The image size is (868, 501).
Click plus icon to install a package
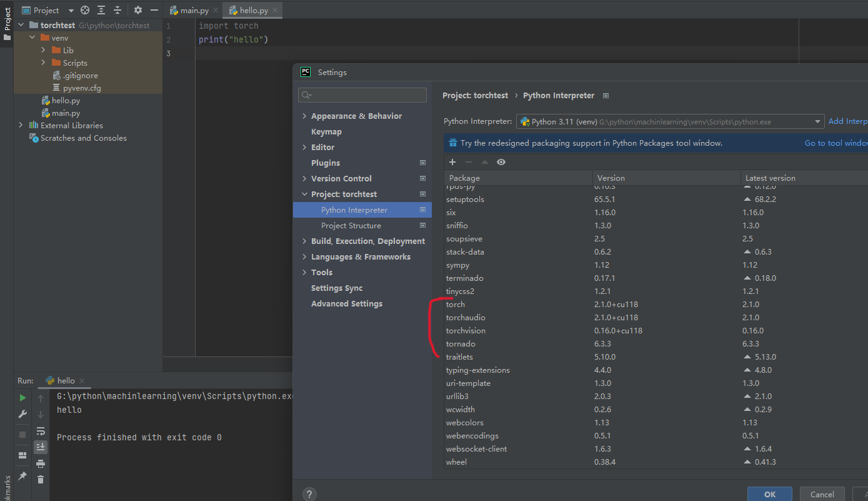(452, 162)
